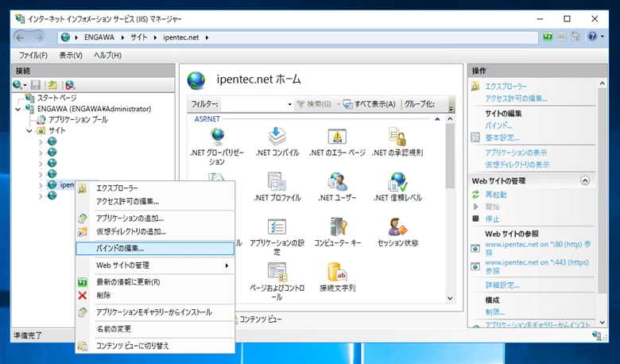Expand the last site node under サイト
The width and height of the screenshot is (620, 364).
(x=41, y=196)
